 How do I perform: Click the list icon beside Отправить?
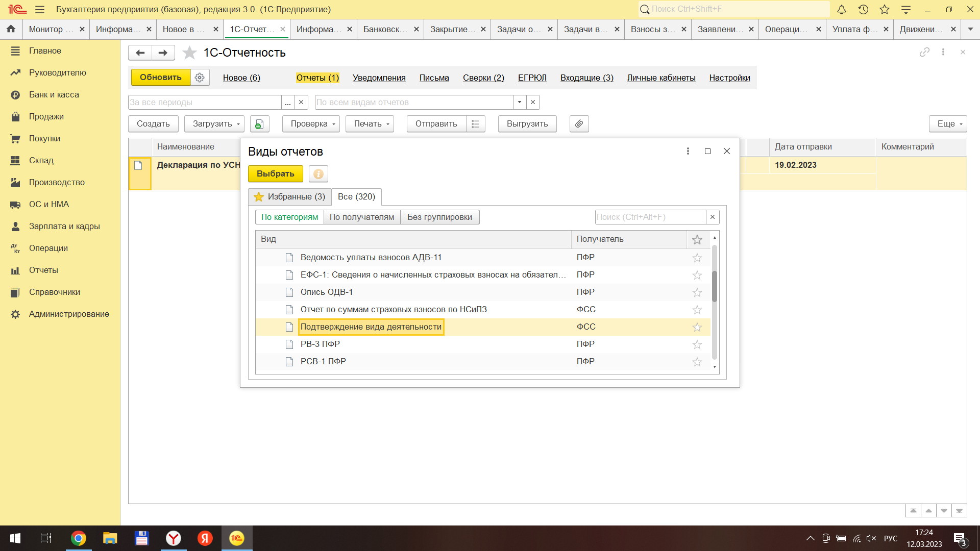coord(475,124)
